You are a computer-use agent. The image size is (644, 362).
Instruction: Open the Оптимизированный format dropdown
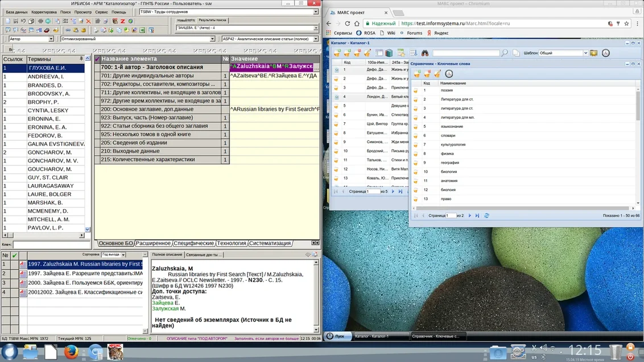click(212, 39)
